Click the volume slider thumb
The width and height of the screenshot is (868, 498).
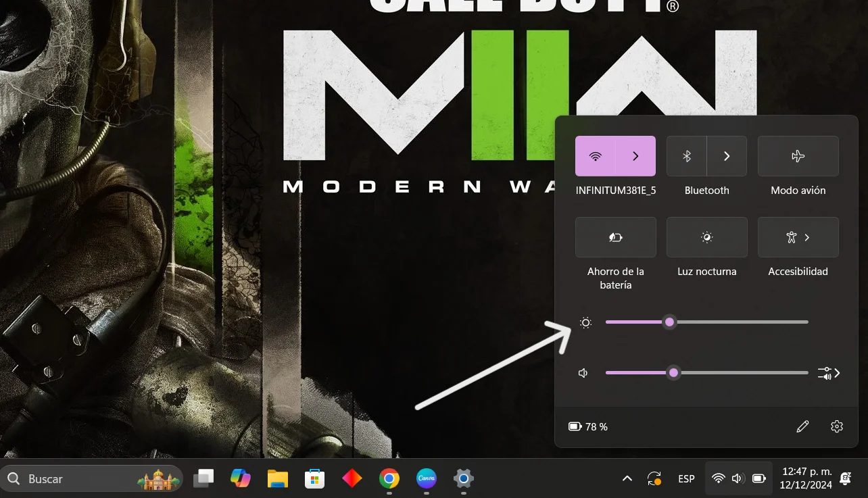pyautogui.click(x=673, y=373)
